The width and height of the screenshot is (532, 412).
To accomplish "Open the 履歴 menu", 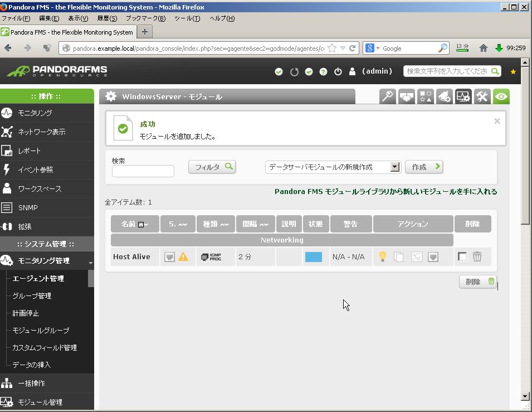I will pyautogui.click(x=107, y=18).
